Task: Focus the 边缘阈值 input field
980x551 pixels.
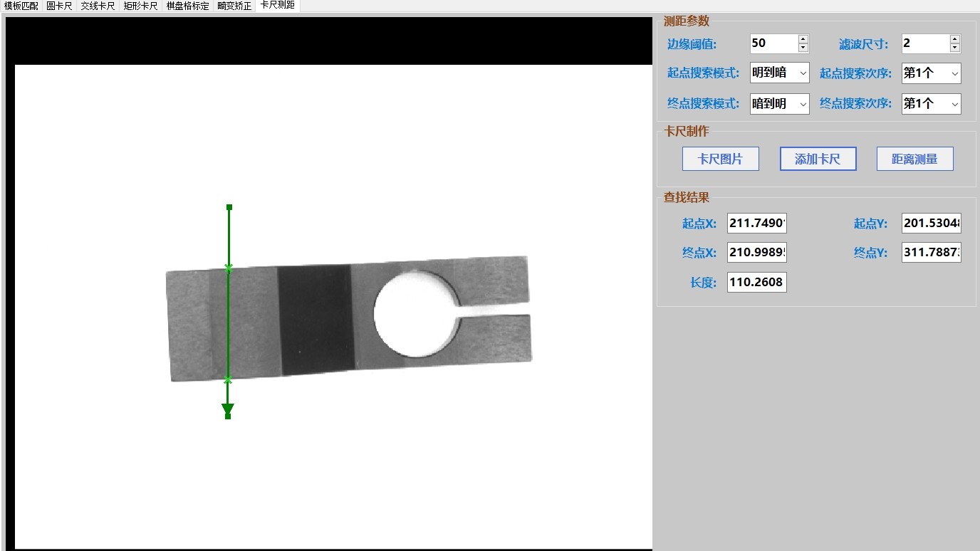Action: tap(773, 43)
